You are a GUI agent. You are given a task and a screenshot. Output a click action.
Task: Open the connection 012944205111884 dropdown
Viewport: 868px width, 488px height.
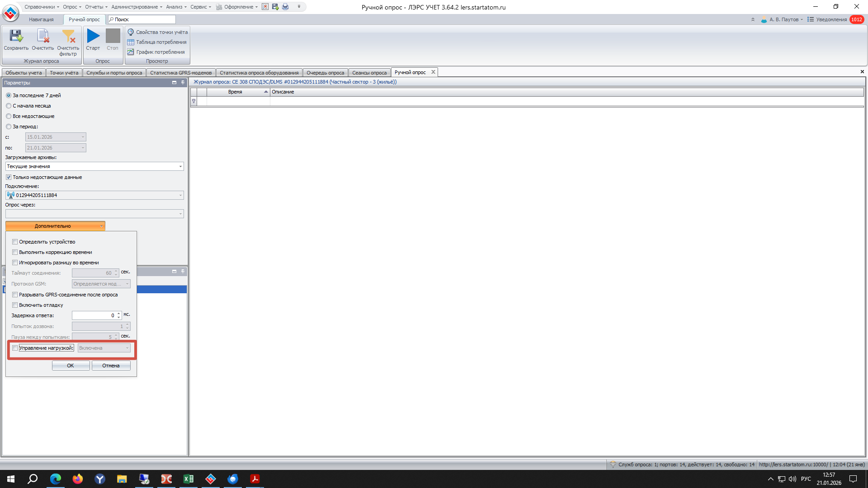[x=180, y=195]
